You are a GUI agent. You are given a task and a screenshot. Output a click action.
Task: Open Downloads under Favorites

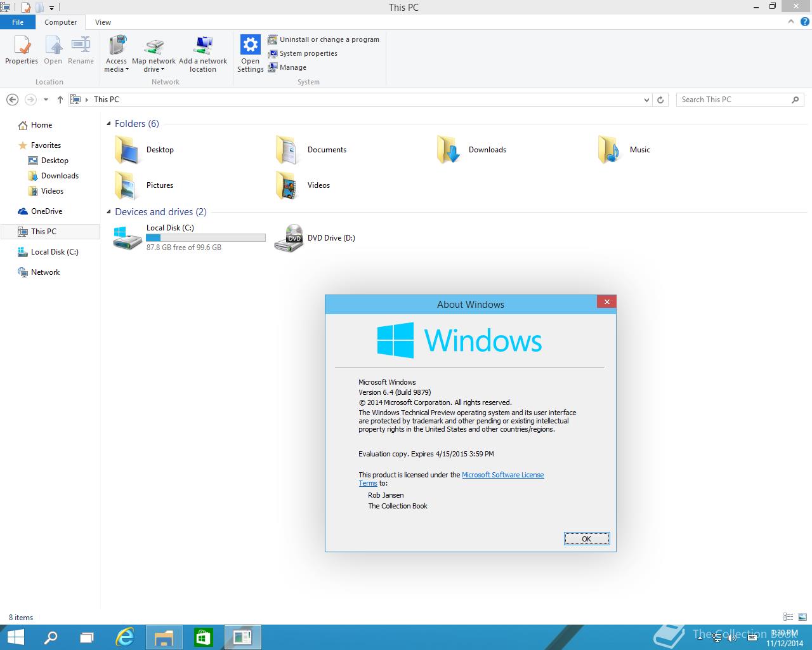(x=54, y=176)
